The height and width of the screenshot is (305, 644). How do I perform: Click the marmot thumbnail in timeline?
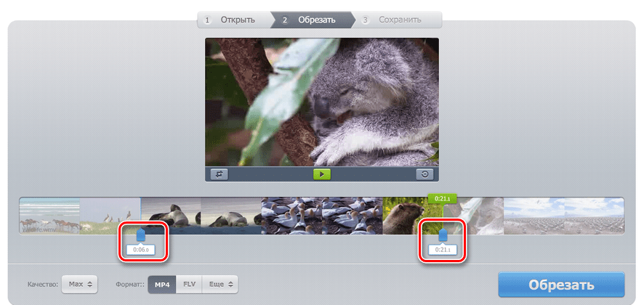pyautogui.click(x=413, y=216)
